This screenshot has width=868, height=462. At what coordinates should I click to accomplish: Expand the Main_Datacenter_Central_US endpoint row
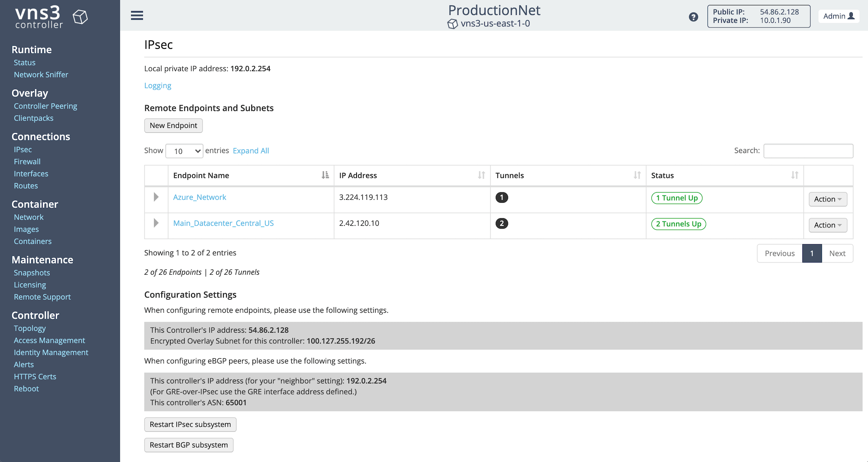156,223
